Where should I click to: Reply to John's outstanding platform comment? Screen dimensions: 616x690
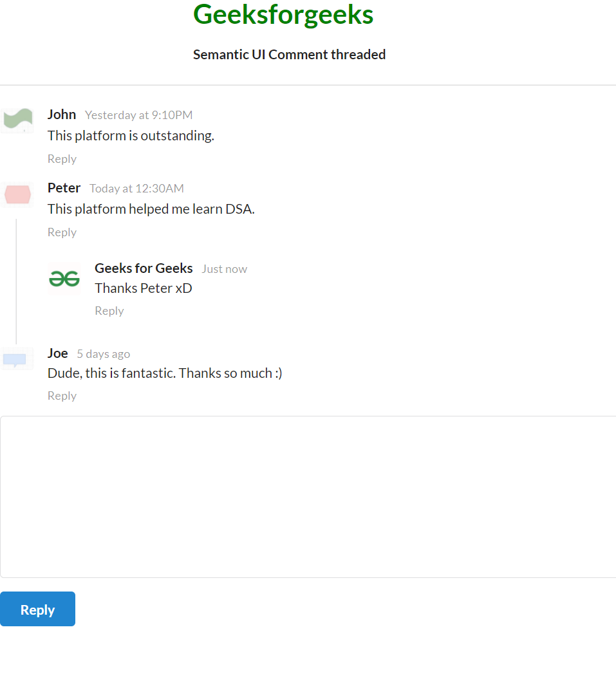pyautogui.click(x=62, y=159)
